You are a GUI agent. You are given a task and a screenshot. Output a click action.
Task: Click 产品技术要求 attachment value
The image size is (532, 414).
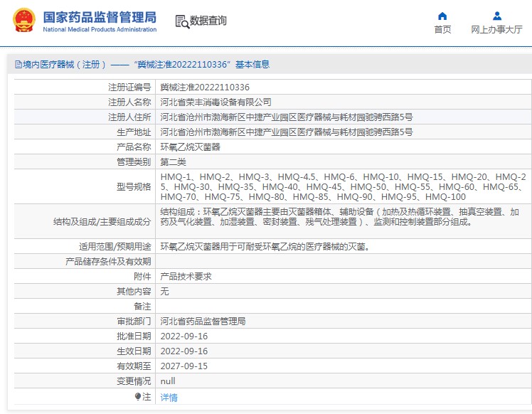pyautogui.click(x=186, y=277)
